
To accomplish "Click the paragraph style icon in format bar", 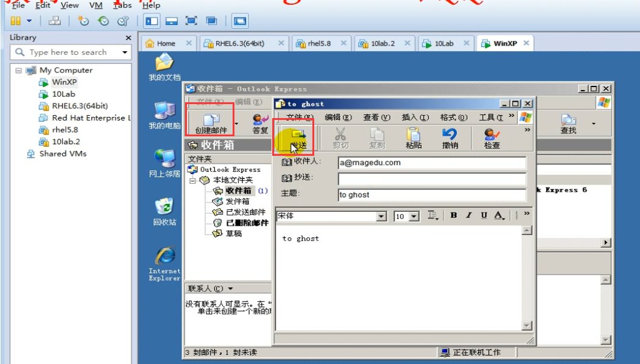I will (433, 215).
